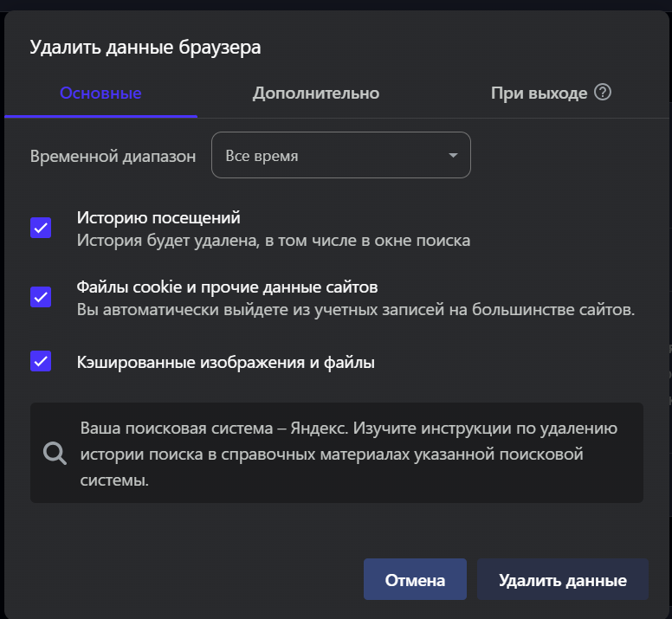Click the Вы автоматически выйдете description text
The width and height of the screenshot is (672, 619).
click(x=355, y=309)
